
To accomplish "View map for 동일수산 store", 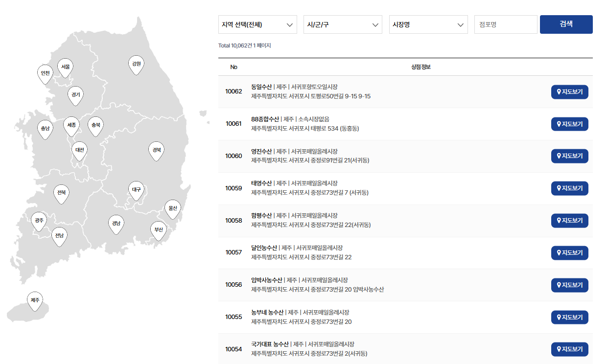I will click(569, 92).
